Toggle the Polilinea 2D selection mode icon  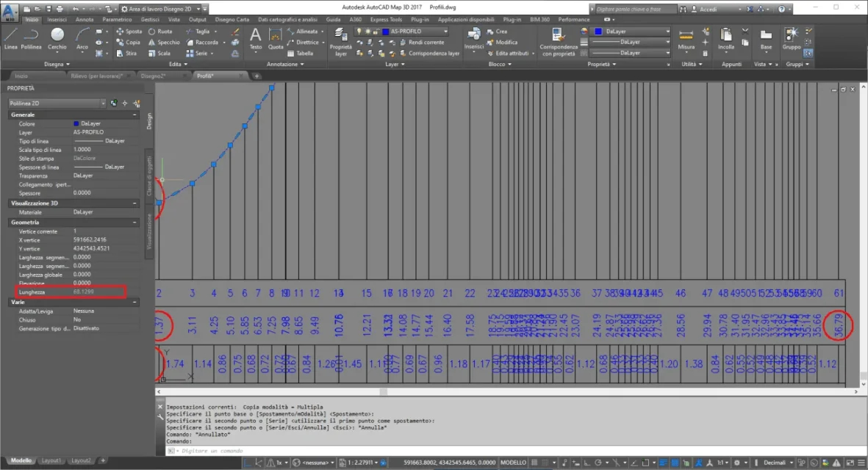[113, 104]
